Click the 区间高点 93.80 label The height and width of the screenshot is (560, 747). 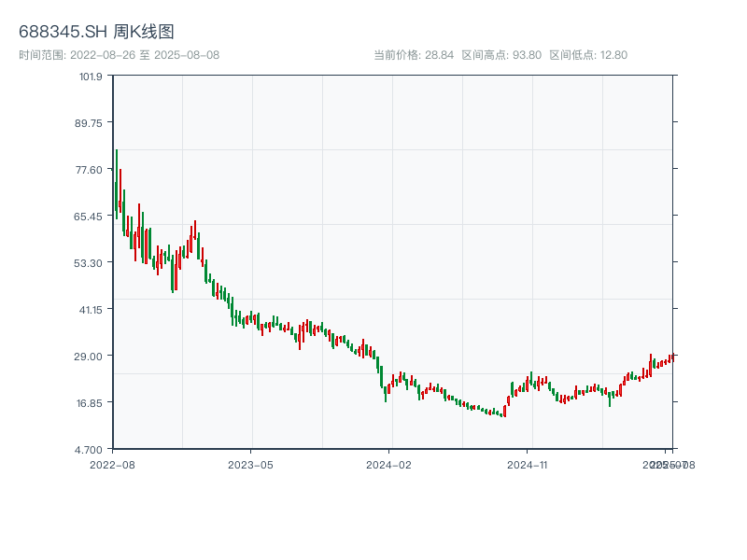(x=501, y=55)
